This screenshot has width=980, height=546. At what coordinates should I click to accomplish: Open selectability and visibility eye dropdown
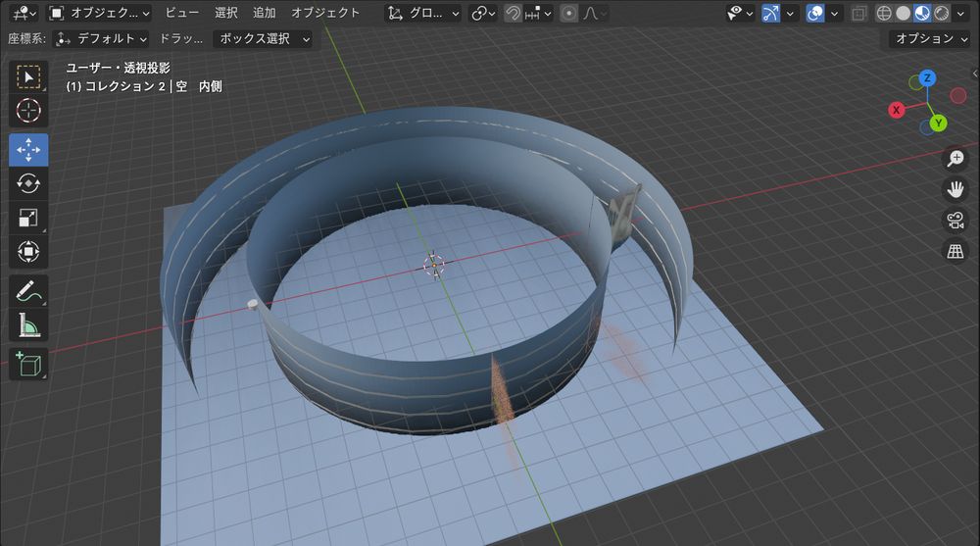[x=739, y=13]
